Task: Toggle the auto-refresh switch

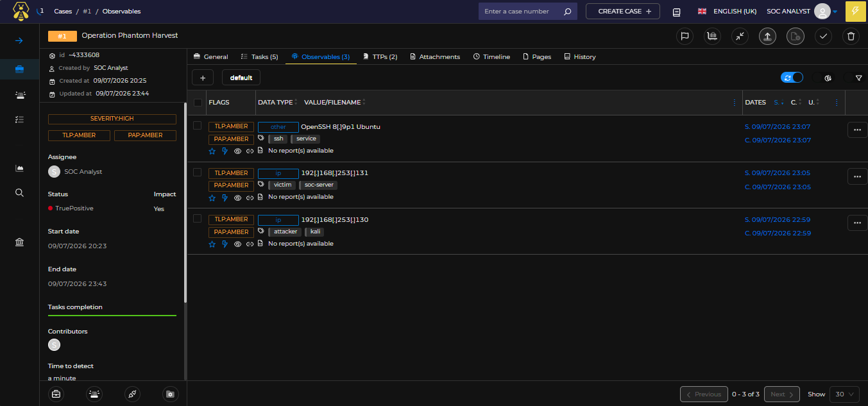Action: (x=792, y=78)
